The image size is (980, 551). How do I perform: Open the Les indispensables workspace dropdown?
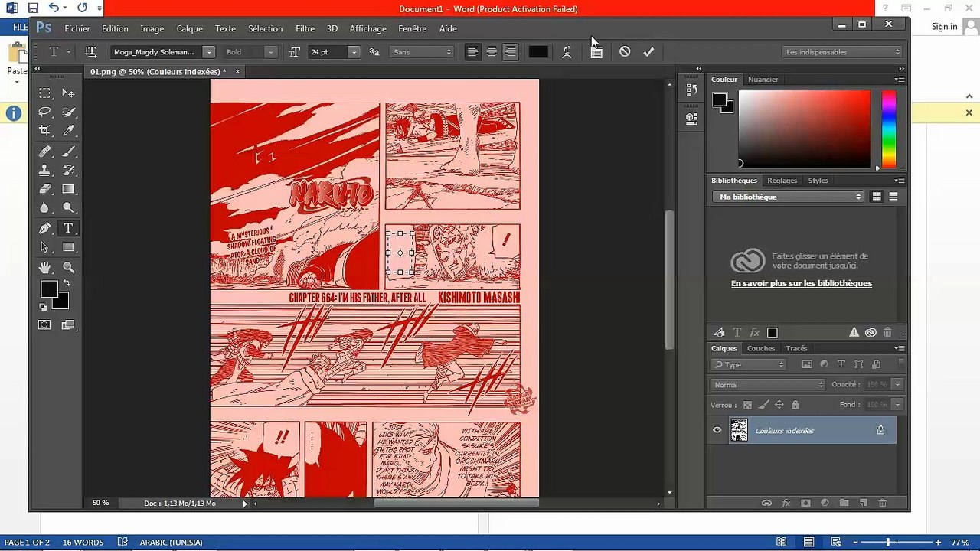pos(843,52)
